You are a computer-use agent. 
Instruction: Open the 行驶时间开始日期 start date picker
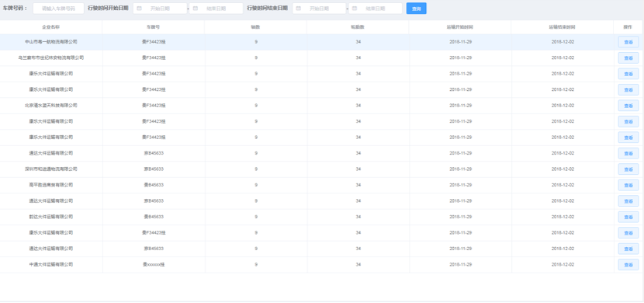coord(160,9)
